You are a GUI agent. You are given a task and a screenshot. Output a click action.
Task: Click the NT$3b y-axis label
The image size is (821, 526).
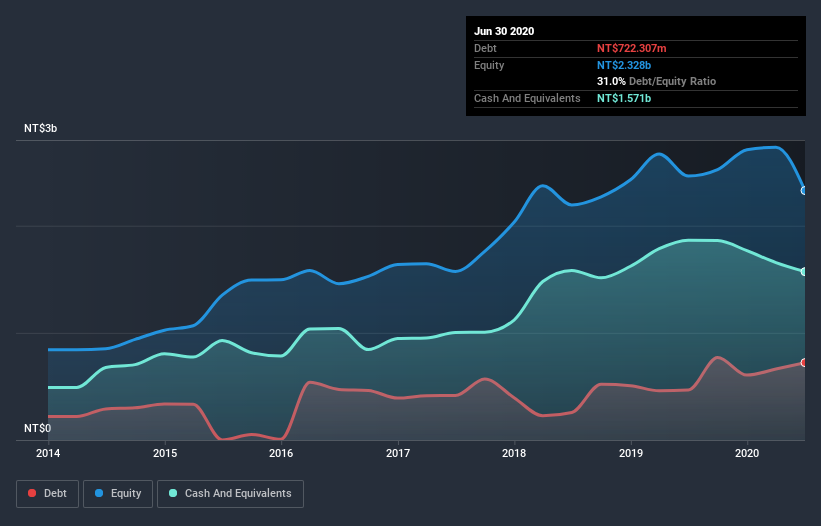pos(40,128)
